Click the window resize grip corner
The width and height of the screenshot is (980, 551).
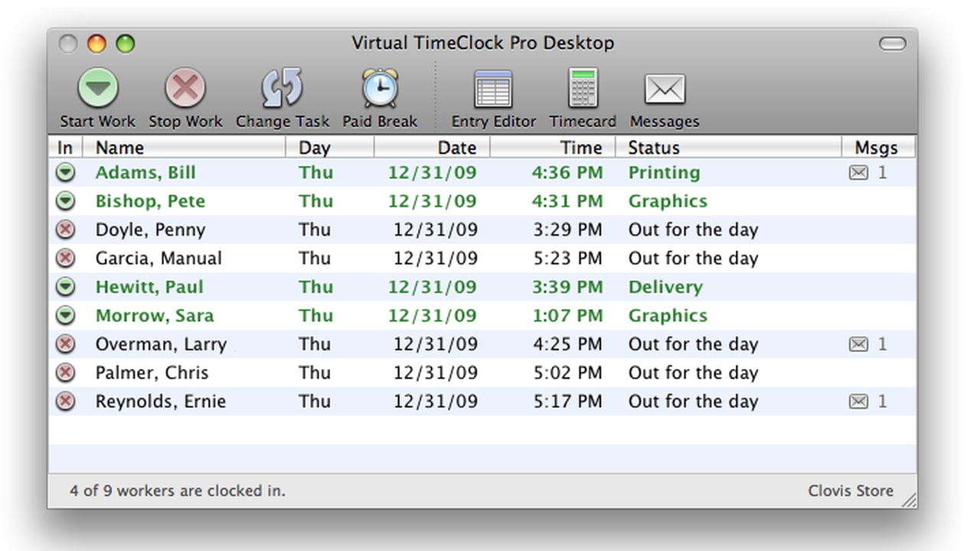click(908, 500)
